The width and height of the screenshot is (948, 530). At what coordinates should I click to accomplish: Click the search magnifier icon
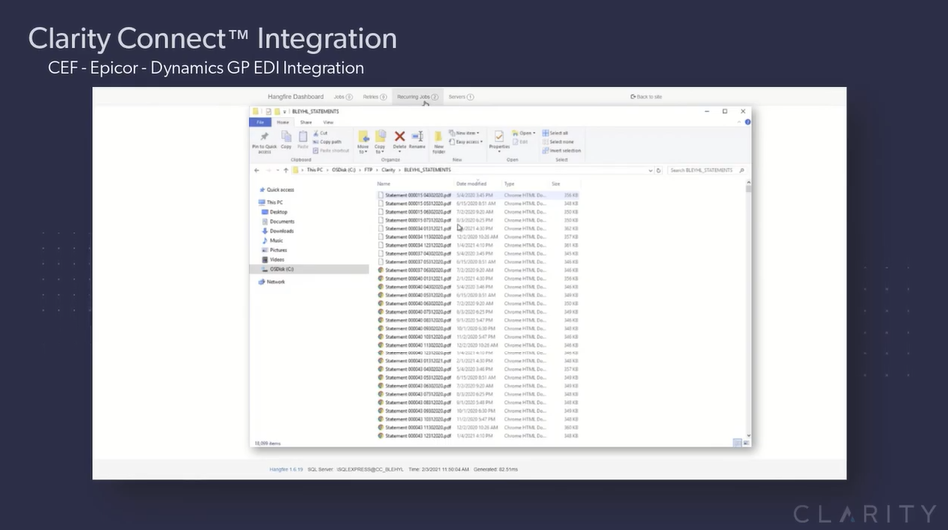tap(742, 170)
